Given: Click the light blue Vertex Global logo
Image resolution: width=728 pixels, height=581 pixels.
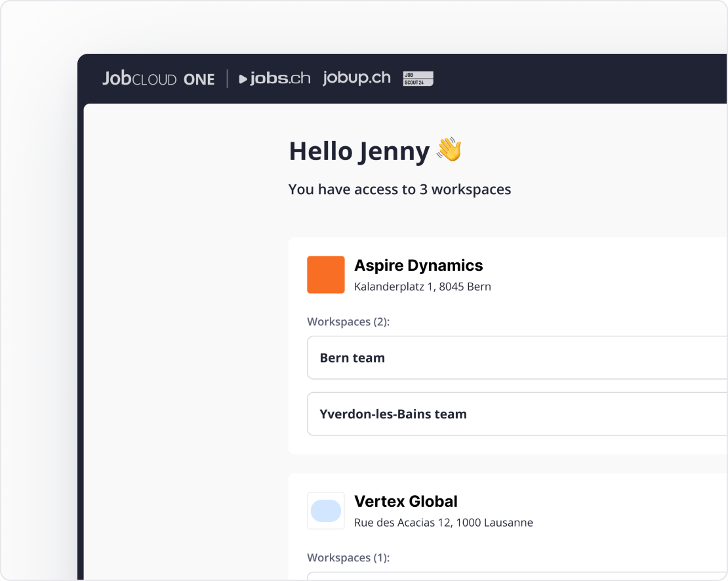Looking at the screenshot, I should point(326,511).
